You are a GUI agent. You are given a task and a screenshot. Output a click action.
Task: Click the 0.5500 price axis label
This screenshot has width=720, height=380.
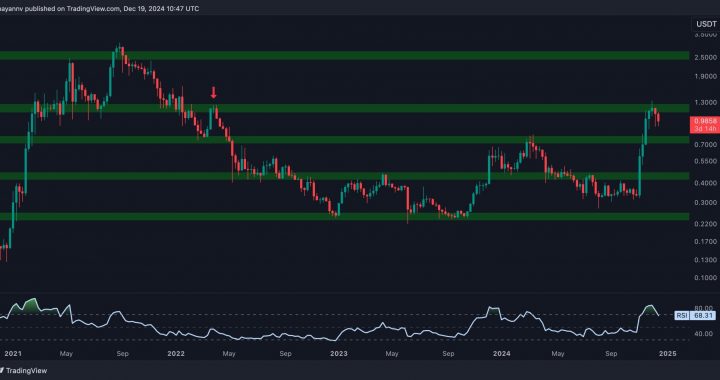point(705,162)
